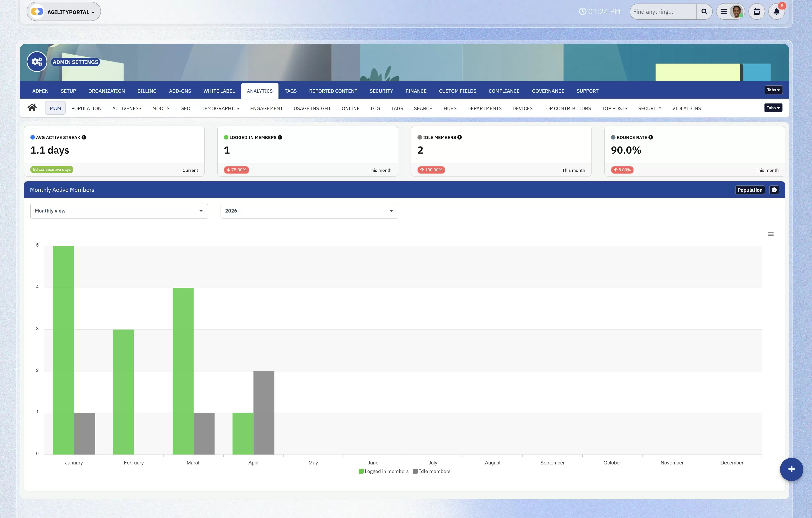Click the Admin Settings gear icon
Screen dimensions: 812x518
[x=36, y=62]
